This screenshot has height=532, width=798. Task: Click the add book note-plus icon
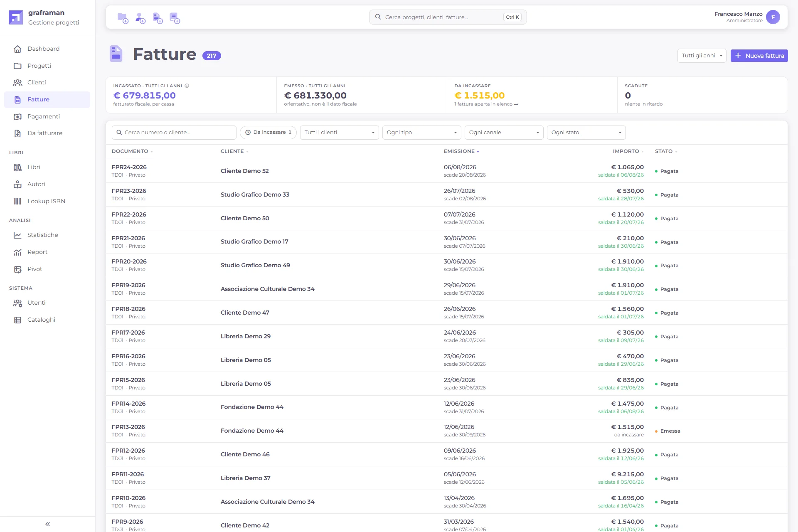175,18
